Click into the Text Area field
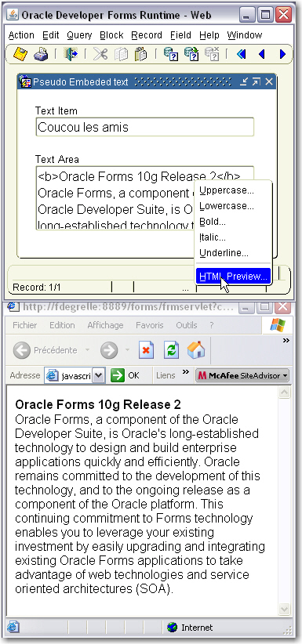The image size is (302, 644). [x=145, y=198]
